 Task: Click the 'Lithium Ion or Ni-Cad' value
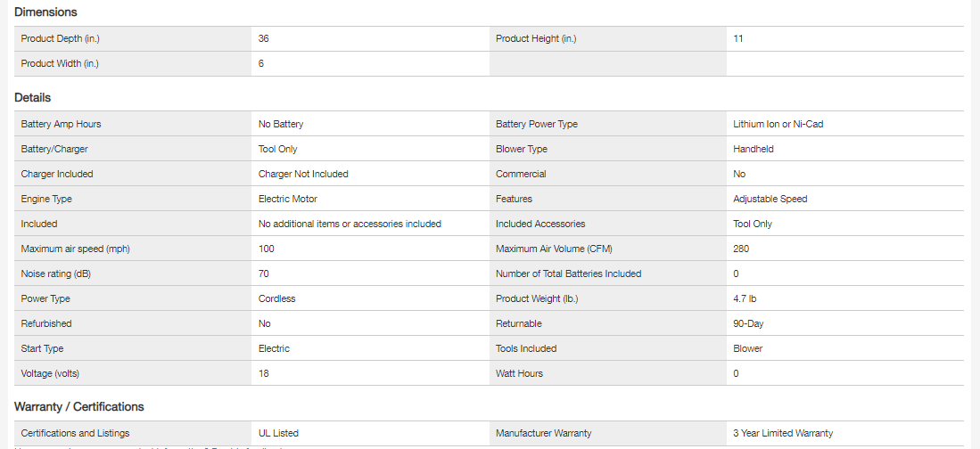point(778,125)
